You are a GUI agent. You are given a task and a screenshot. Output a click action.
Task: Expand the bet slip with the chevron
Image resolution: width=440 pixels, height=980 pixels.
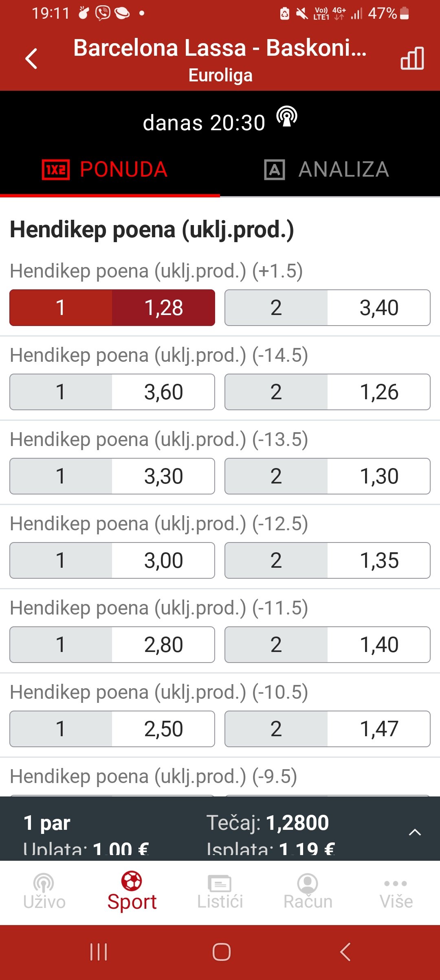(415, 832)
